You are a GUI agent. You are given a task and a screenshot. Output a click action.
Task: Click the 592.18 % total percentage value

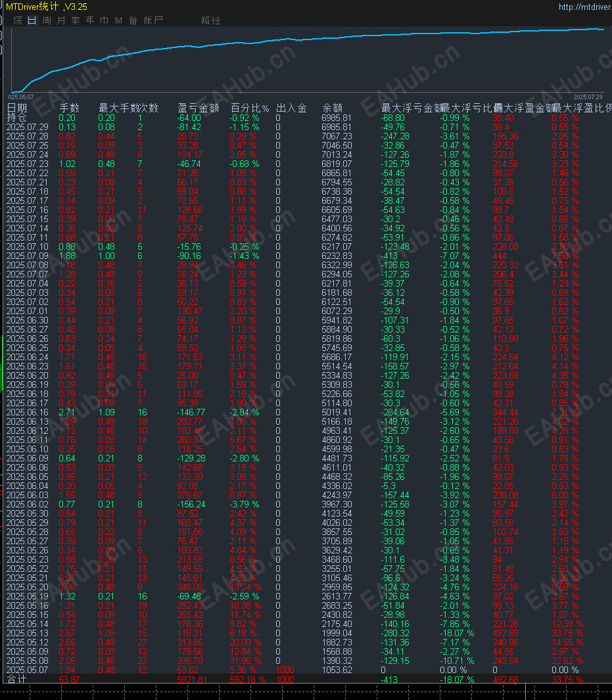click(248, 680)
